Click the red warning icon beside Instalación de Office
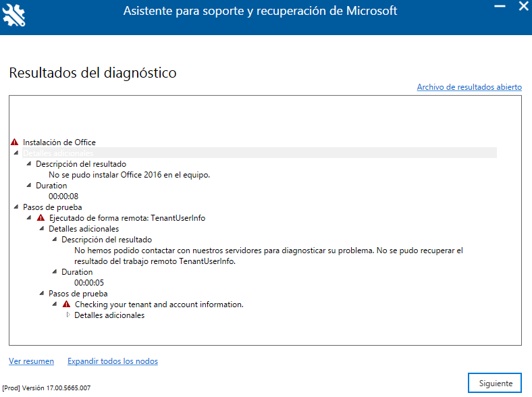 [x=15, y=142]
